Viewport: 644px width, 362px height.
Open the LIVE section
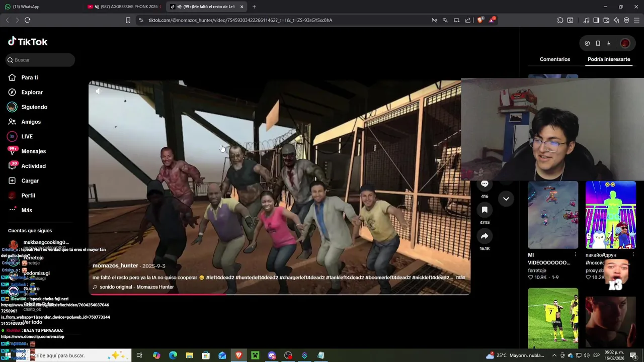[x=27, y=136]
